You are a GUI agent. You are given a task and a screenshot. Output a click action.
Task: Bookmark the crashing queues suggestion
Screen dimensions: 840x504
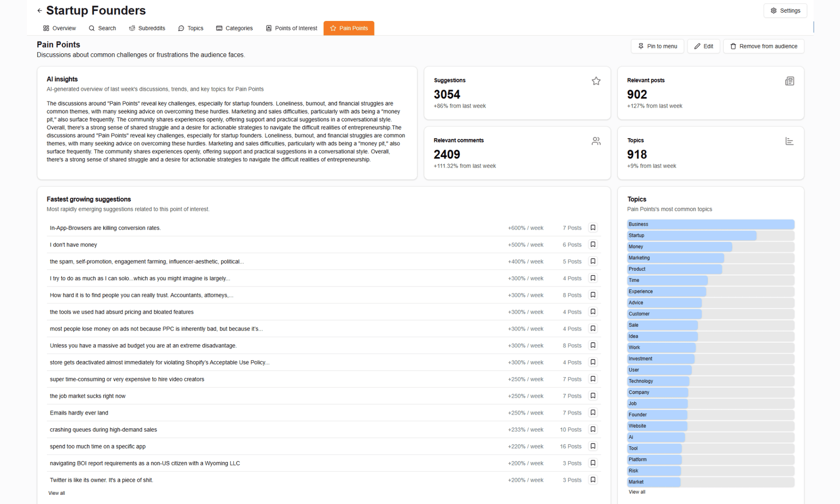tap(593, 430)
